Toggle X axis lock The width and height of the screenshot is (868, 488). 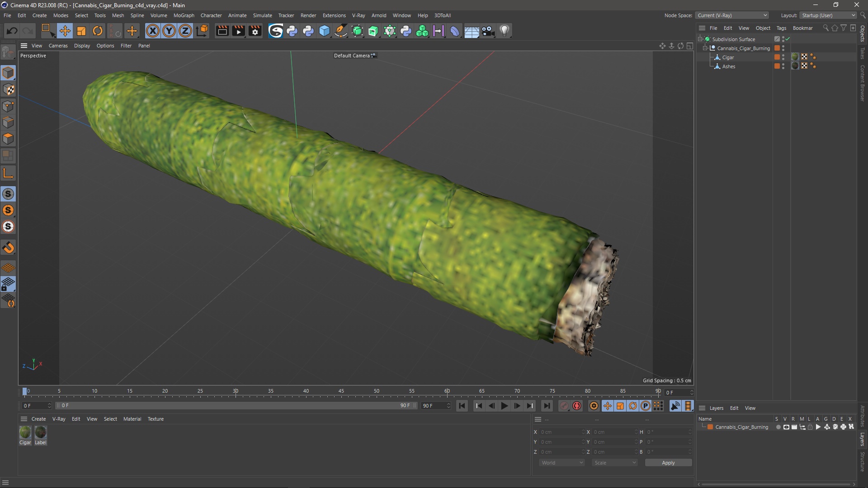click(x=153, y=31)
